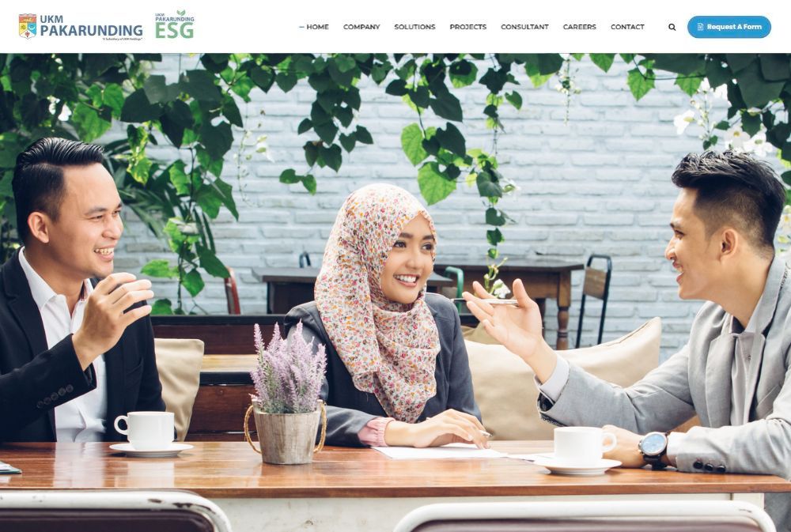Image resolution: width=791 pixels, height=532 pixels.
Task: Click the UKM PAKARUNDING wordmark
Action: (x=91, y=26)
